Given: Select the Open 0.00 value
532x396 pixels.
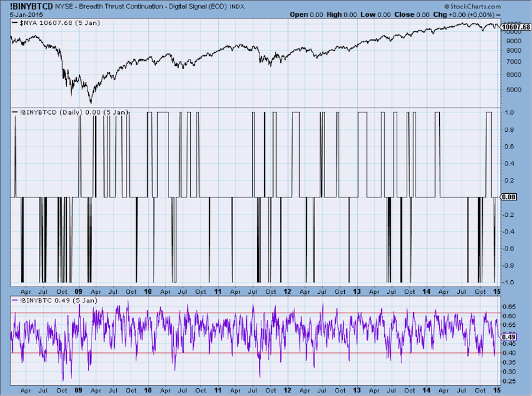Looking at the screenshot, I should pos(306,15).
